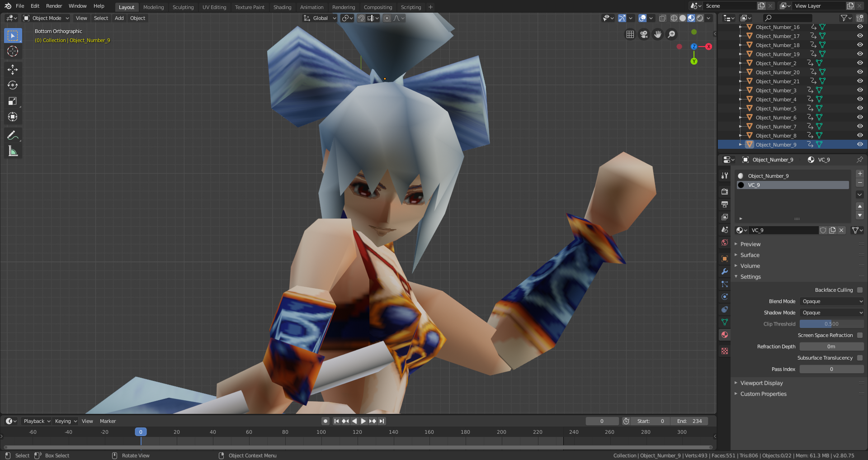Open Physics properties tab
The width and height of the screenshot is (868, 460).
725,297
